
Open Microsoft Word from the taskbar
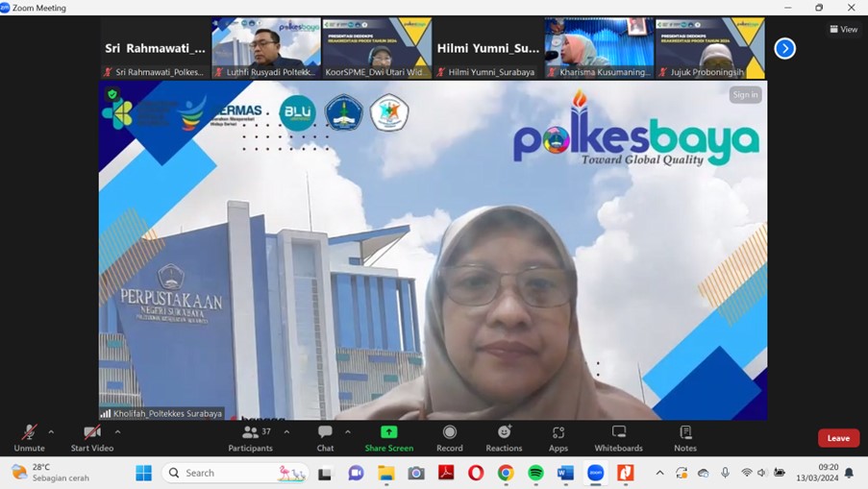click(565, 473)
